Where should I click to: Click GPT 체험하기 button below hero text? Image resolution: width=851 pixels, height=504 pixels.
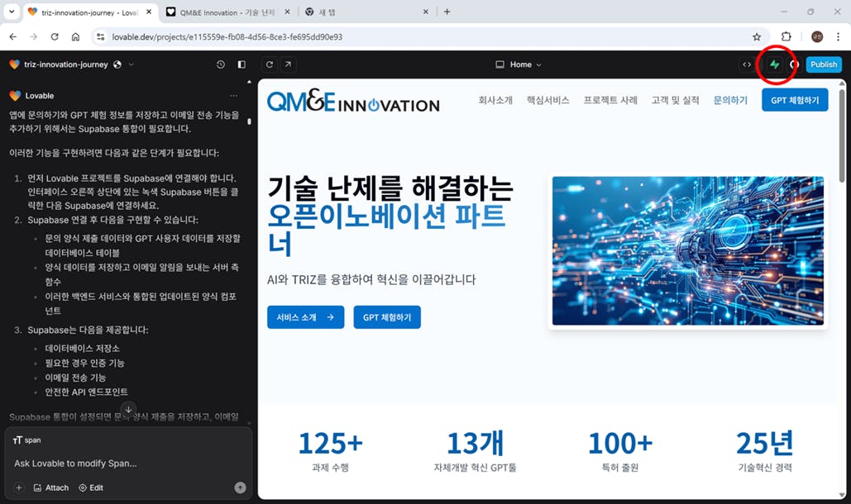pos(387,317)
